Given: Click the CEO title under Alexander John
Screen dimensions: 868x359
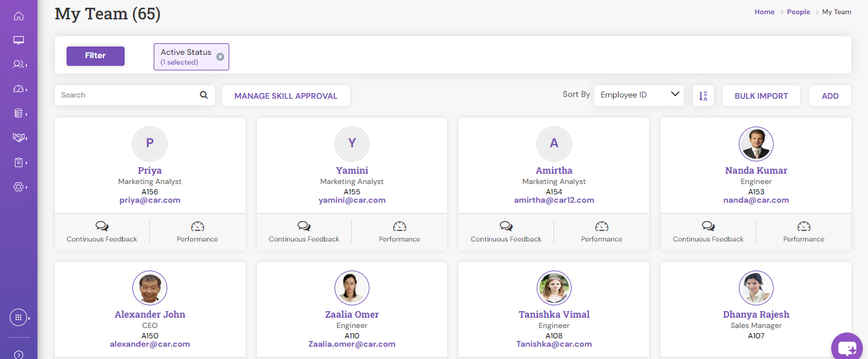Looking at the screenshot, I should [150, 326].
